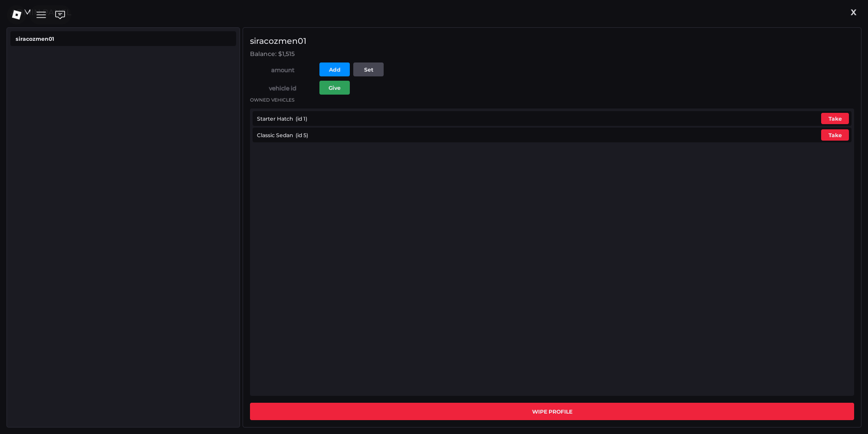Select the Classic Sedan (id 5) row

tap(552, 135)
